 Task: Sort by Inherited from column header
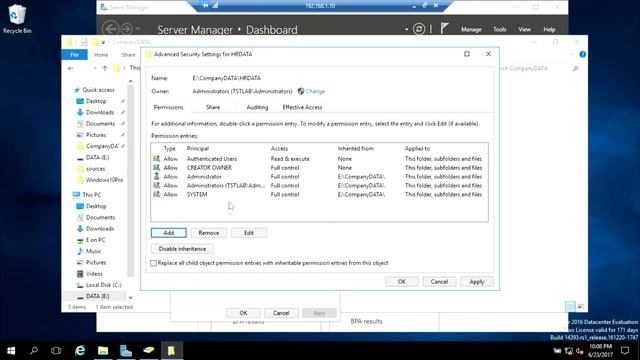356,149
